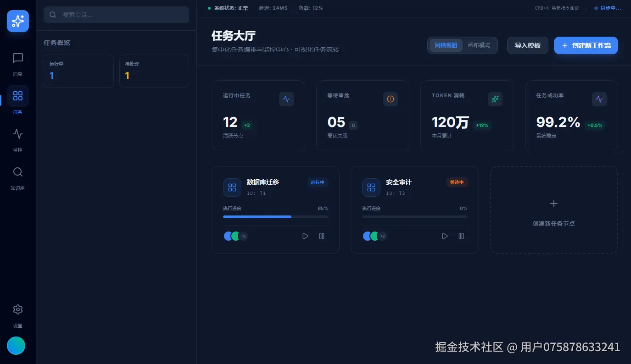
Task: Click the search magnifier icon in search box
Action: 53,15
